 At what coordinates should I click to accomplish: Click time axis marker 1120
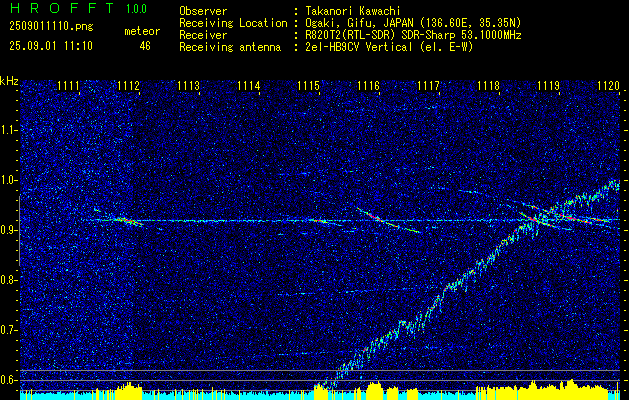click(x=608, y=85)
